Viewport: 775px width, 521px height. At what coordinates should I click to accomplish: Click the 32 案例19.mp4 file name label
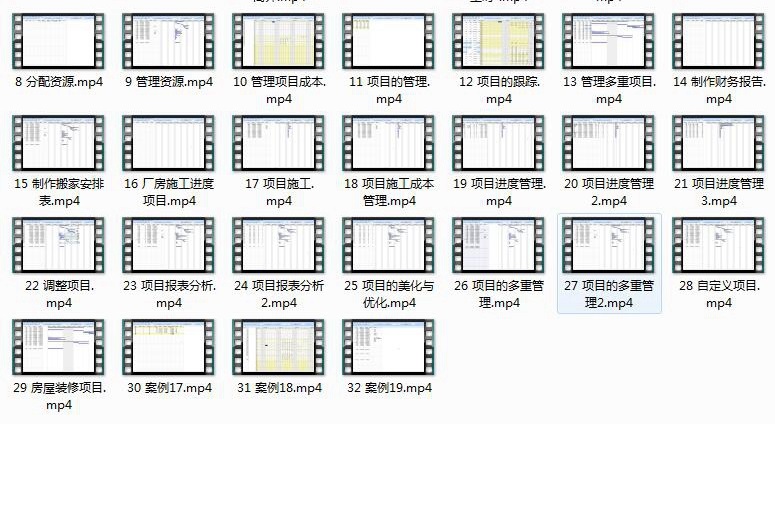pyautogui.click(x=389, y=388)
